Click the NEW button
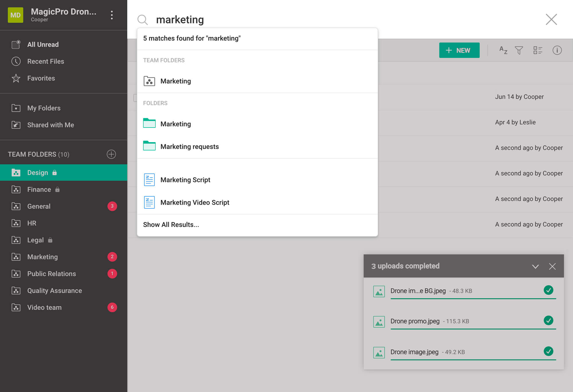The height and width of the screenshot is (392, 573). tap(459, 50)
